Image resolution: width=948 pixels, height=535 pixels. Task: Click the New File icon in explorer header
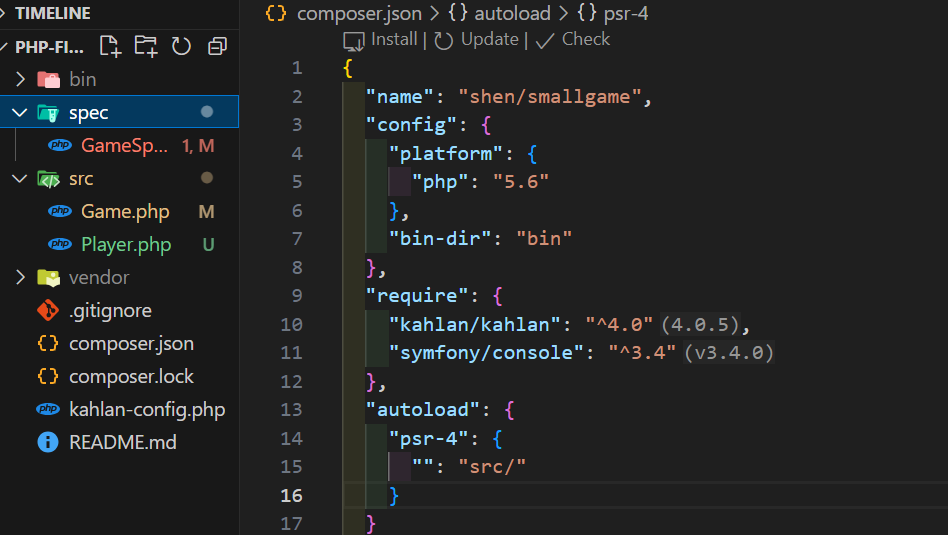coord(110,46)
